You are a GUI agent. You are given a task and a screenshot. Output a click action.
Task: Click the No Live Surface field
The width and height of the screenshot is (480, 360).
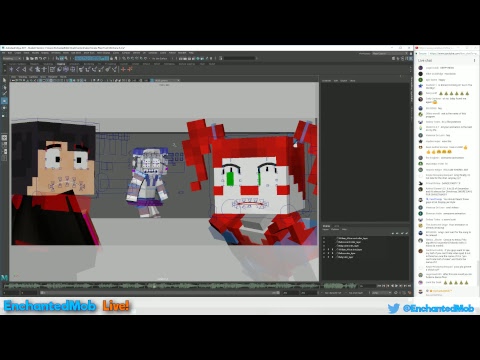click(x=159, y=58)
